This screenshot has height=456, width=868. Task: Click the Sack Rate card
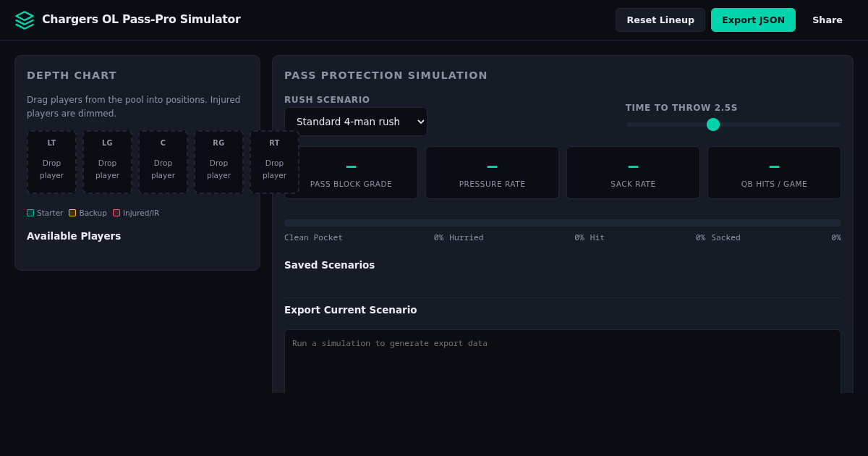tap(633, 173)
